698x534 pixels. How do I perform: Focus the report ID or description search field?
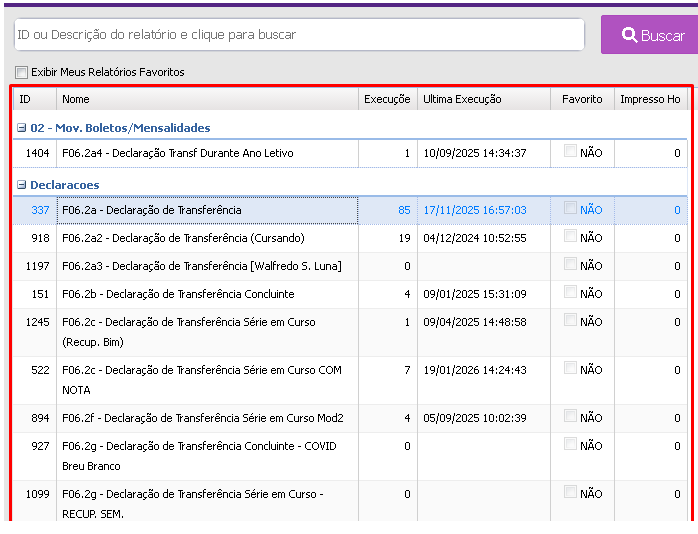tap(298, 35)
